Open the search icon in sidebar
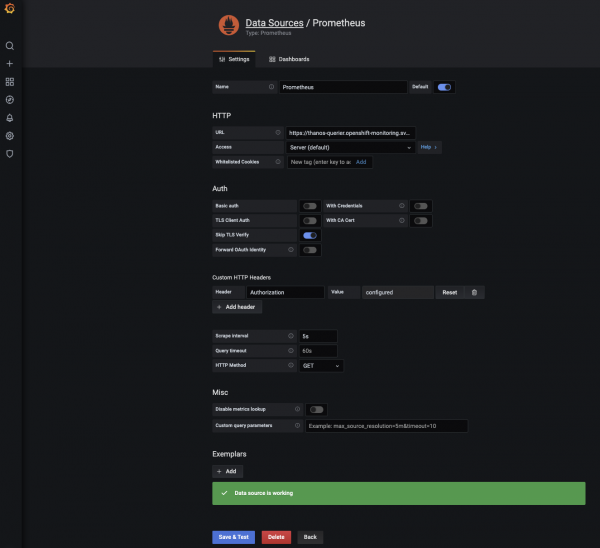This screenshot has height=548, width=600. point(10,46)
